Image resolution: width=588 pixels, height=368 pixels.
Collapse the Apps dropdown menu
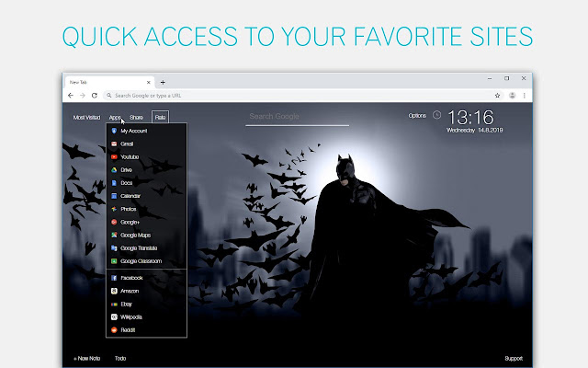(115, 118)
